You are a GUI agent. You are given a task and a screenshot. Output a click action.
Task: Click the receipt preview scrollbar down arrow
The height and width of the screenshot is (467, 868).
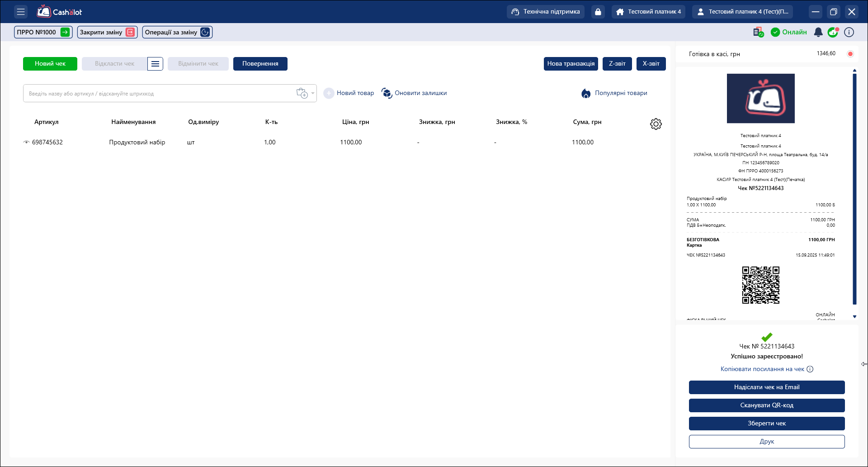[x=854, y=317]
